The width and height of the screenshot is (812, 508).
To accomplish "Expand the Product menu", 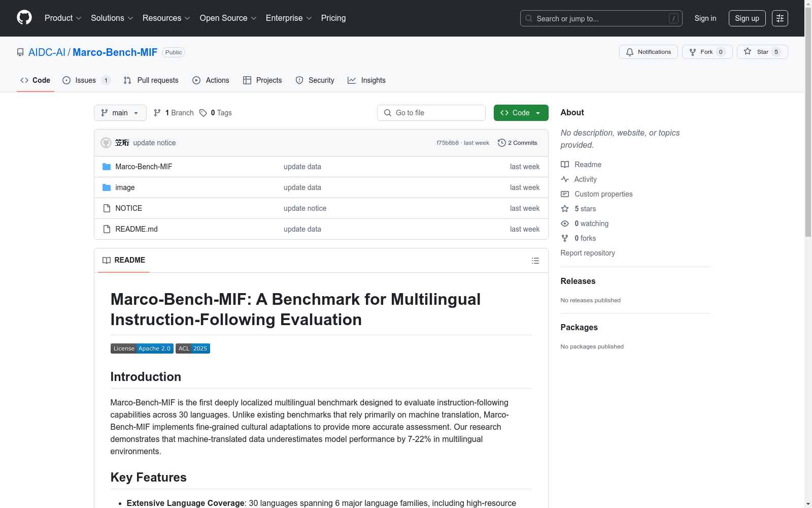I will click(63, 18).
